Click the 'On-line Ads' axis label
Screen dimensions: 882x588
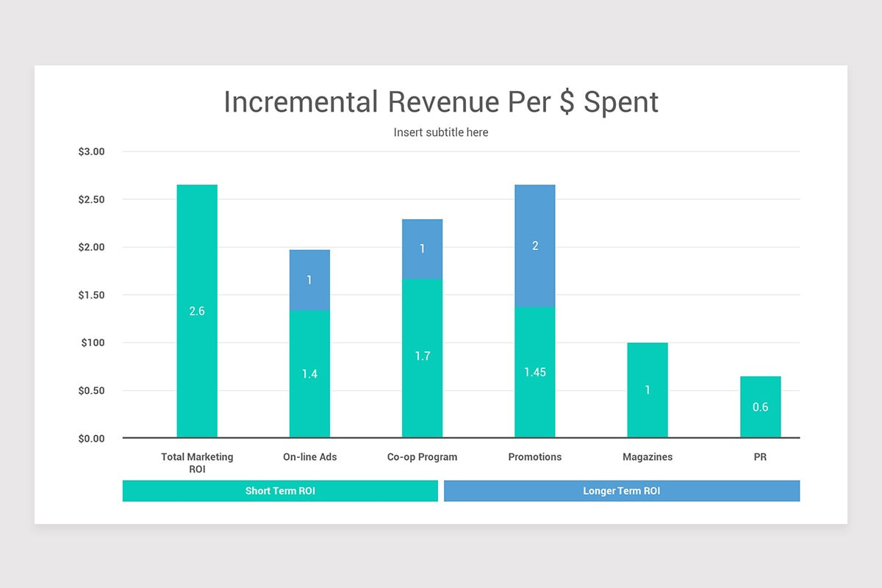[x=309, y=457]
